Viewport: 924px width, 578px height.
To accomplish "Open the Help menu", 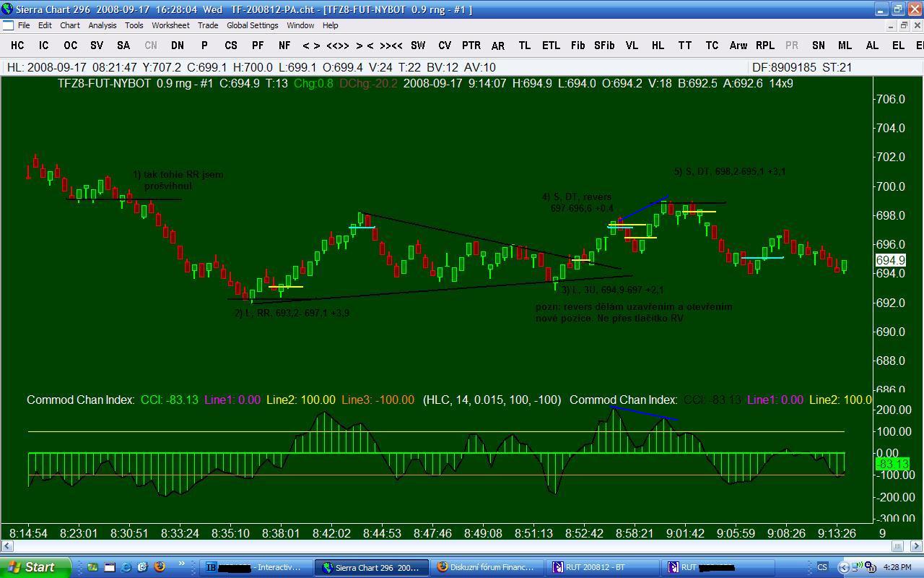I will [331, 25].
